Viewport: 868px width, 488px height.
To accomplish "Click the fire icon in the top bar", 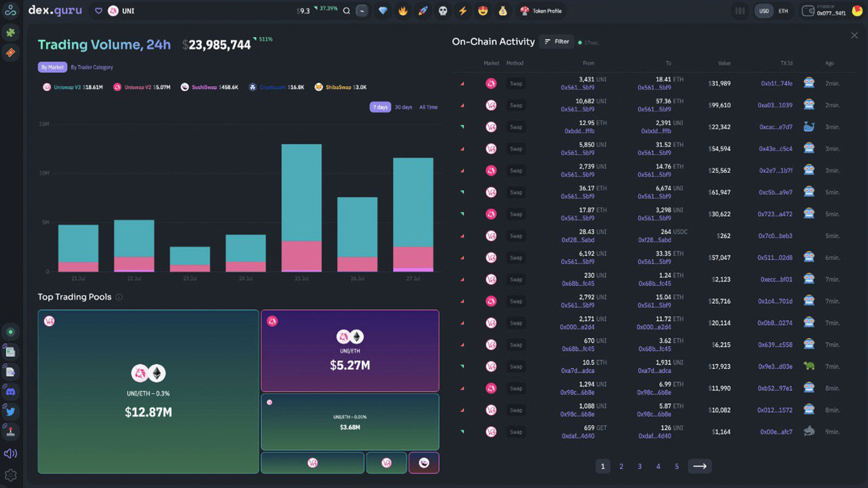I will point(403,11).
